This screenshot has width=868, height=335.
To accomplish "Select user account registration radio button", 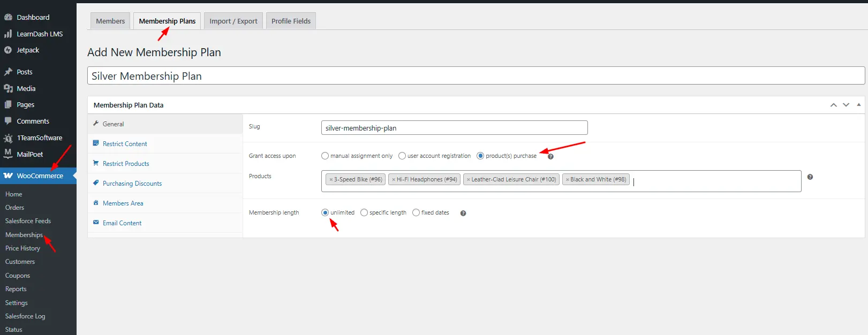I will click(402, 156).
